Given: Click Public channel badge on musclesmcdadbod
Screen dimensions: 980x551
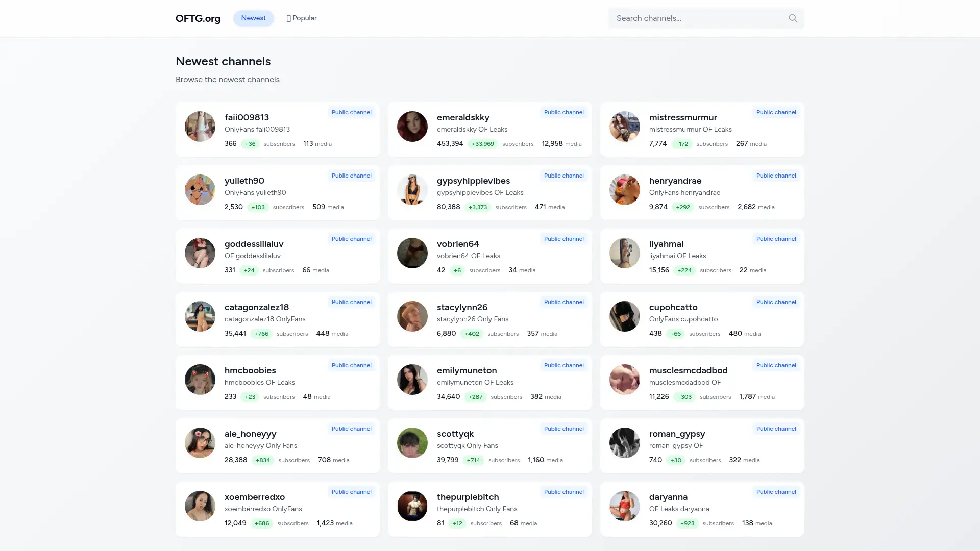Looking at the screenshot, I should click(x=776, y=365).
